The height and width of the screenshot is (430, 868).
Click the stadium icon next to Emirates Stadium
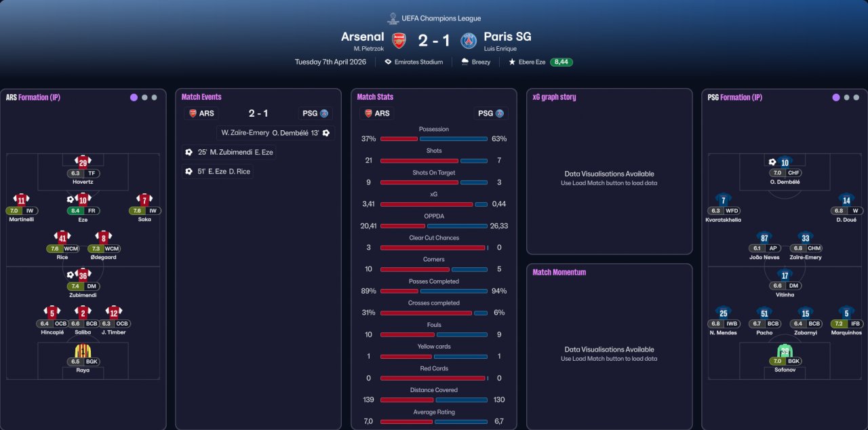pos(388,62)
